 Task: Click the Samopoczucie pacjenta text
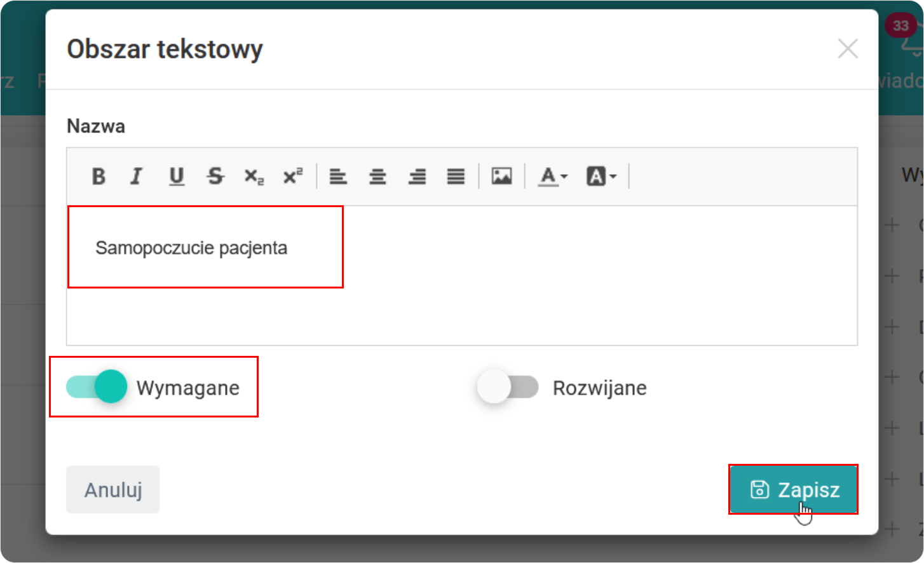point(191,248)
